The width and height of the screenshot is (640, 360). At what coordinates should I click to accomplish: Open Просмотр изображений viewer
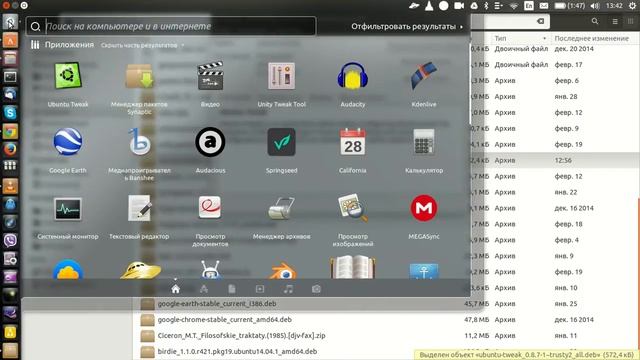pyautogui.click(x=353, y=208)
